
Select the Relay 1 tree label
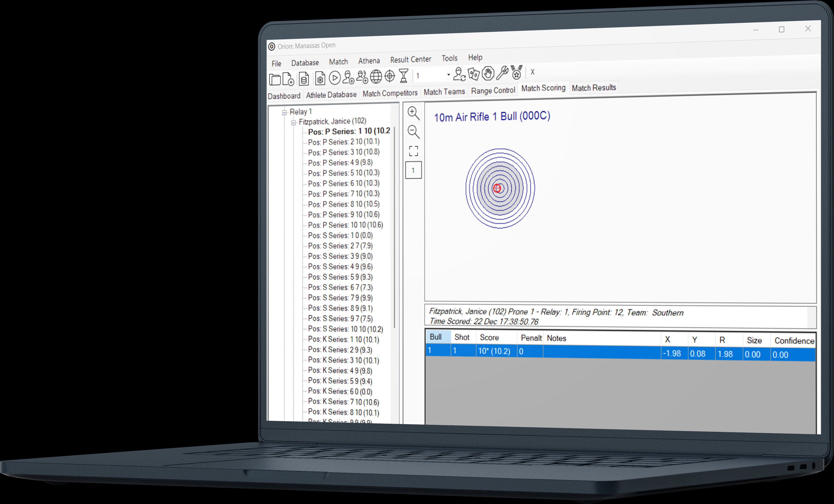pyautogui.click(x=300, y=112)
